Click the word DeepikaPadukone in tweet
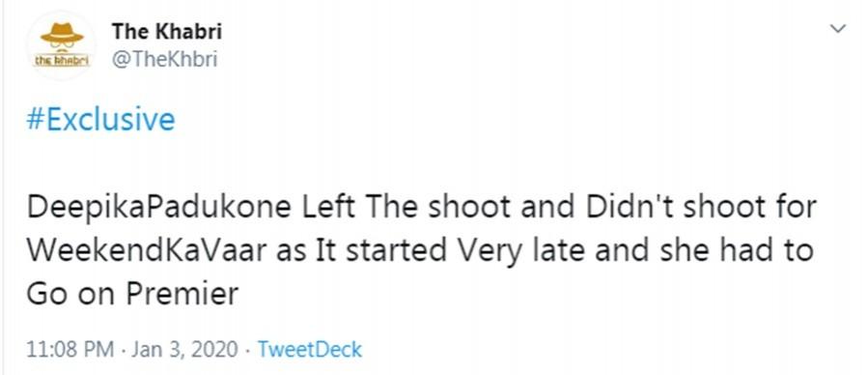Viewport: 868px width, 375px height. [159, 209]
